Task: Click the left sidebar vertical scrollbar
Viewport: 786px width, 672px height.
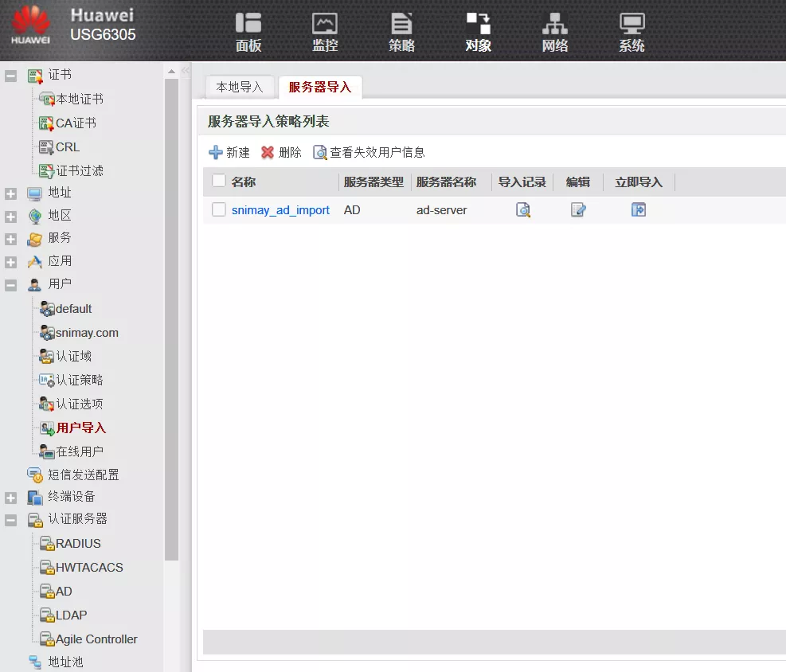Action: pos(171,318)
